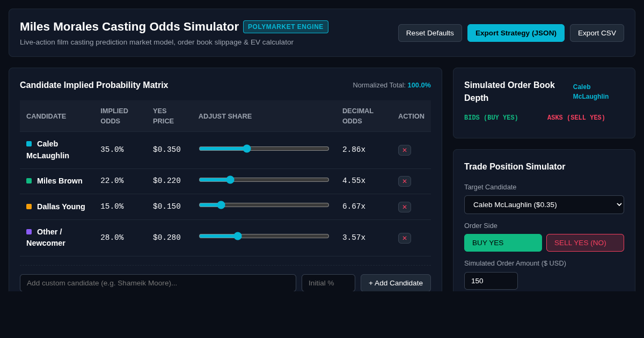The width and height of the screenshot is (644, 338).
Task: Delete the Dallas Young candidate row
Action: [x=405, y=207]
